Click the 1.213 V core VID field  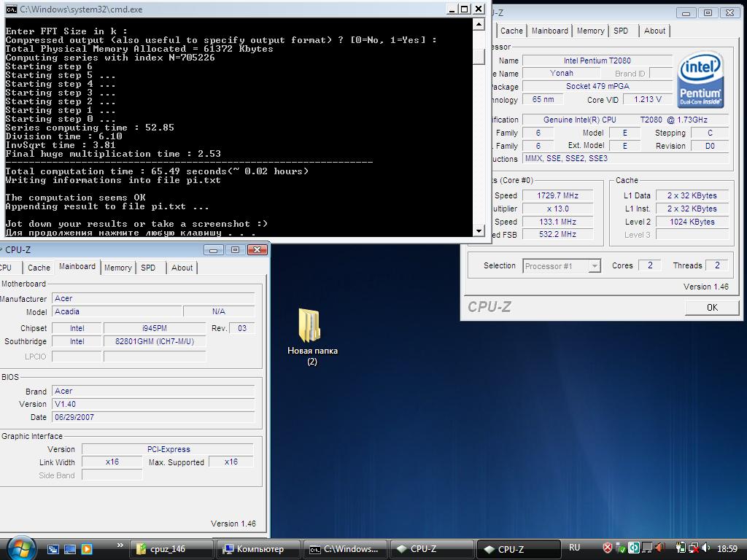648,99
